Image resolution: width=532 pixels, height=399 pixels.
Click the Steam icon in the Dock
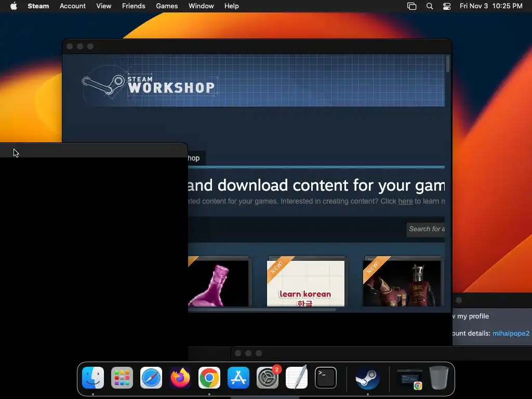pos(367,377)
